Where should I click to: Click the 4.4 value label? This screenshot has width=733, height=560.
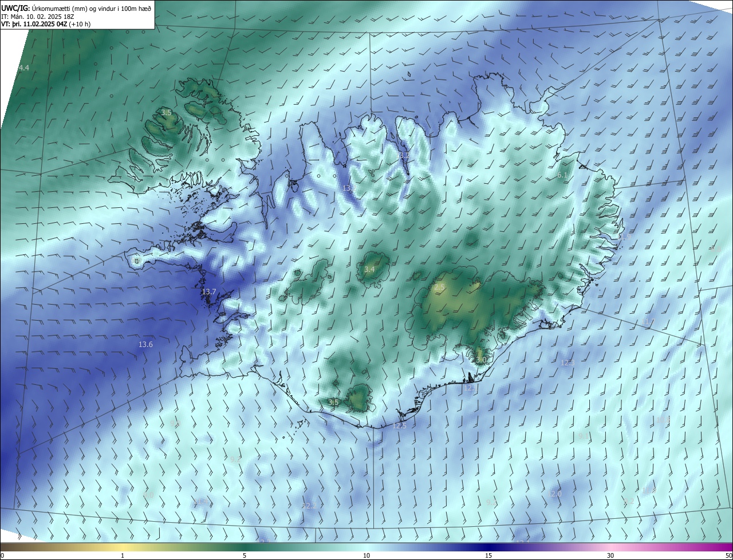tap(23, 68)
